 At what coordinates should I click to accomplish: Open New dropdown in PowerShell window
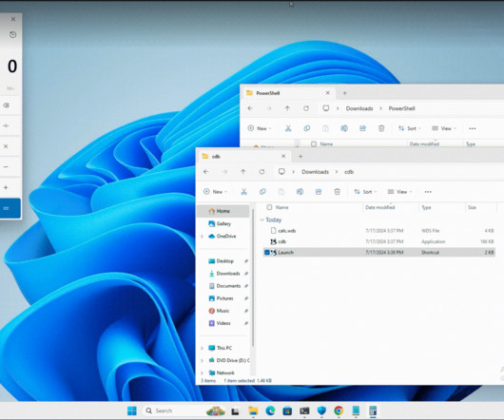pos(260,128)
